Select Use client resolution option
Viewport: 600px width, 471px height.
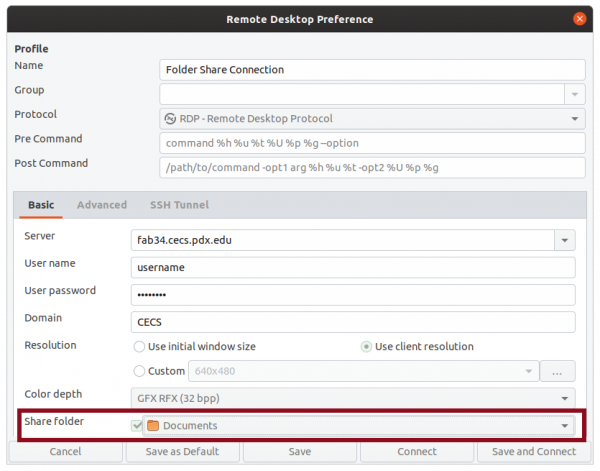pyautogui.click(x=366, y=347)
